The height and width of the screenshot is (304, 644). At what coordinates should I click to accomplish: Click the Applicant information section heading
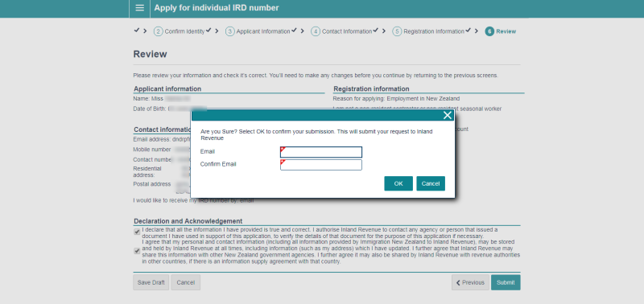point(167,88)
